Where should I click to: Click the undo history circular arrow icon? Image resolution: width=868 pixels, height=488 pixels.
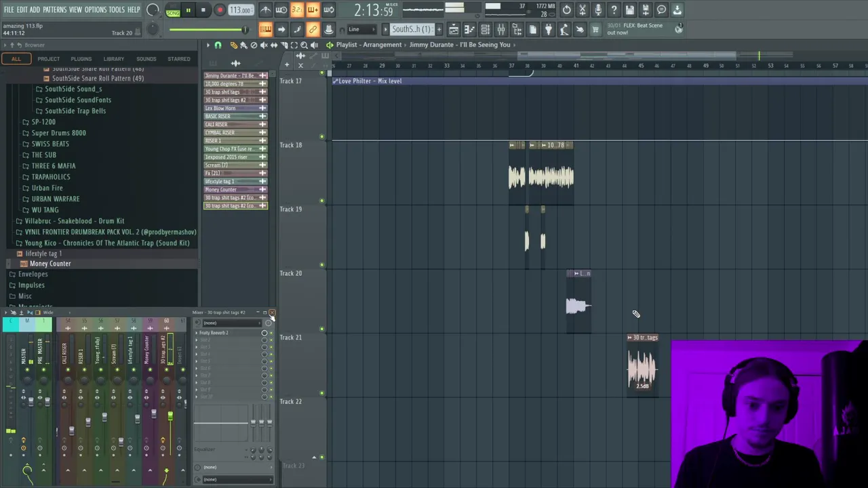pyautogui.click(x=566, y=10)
